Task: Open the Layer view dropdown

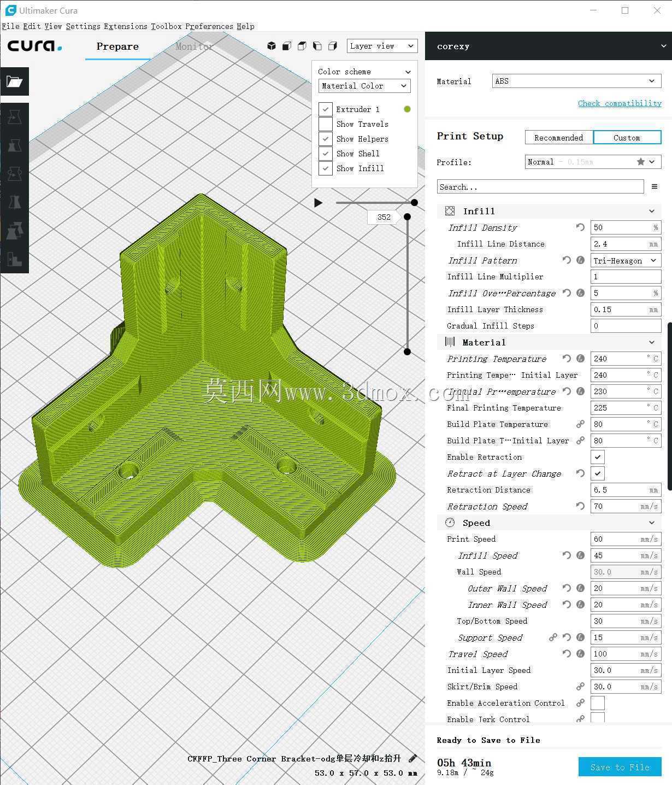Action: click(382, 46)
